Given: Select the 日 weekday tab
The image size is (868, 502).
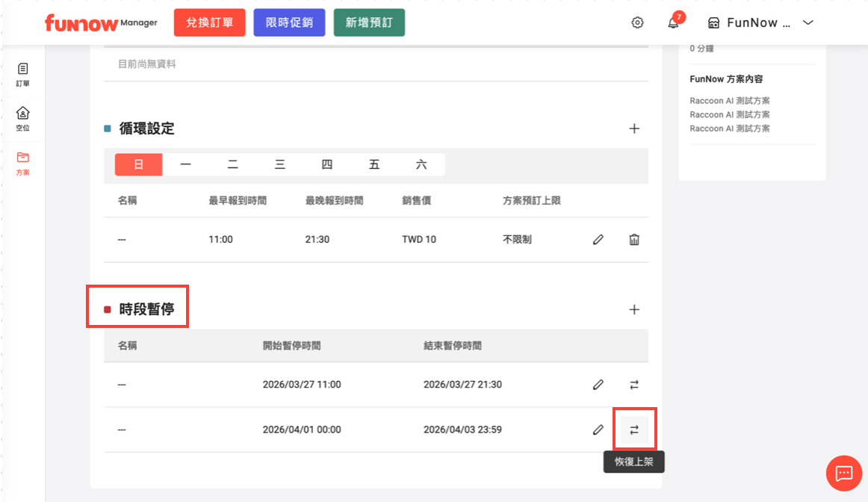Looking at the screenshot, I should point(138,164).
